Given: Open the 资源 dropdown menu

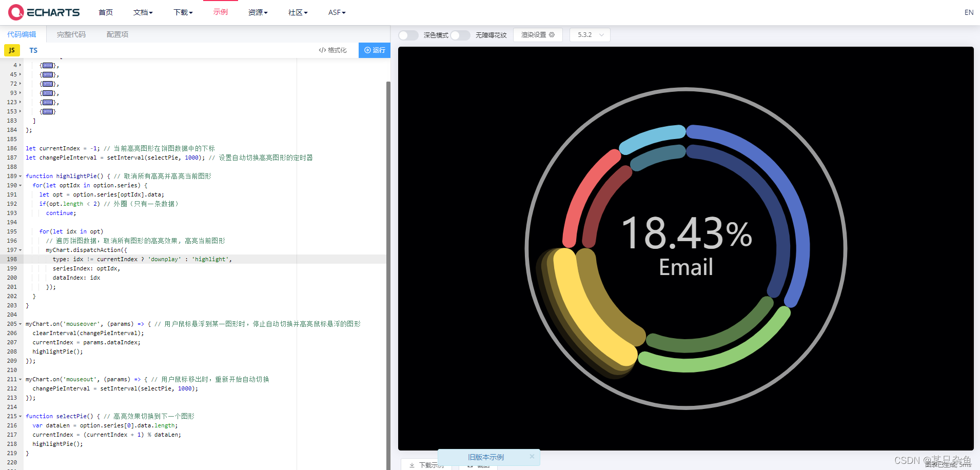Looking at the screenshot, I should tap(258, 12).
